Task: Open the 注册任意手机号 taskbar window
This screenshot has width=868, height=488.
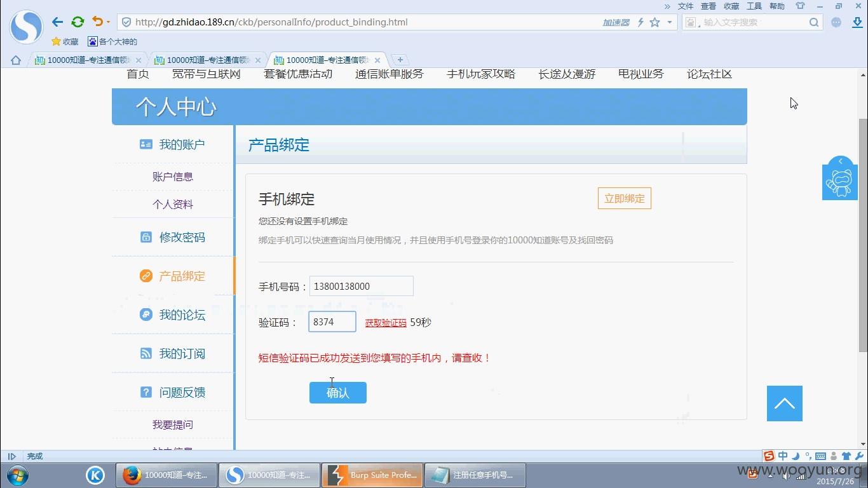Action: click(x=475, y=475)
